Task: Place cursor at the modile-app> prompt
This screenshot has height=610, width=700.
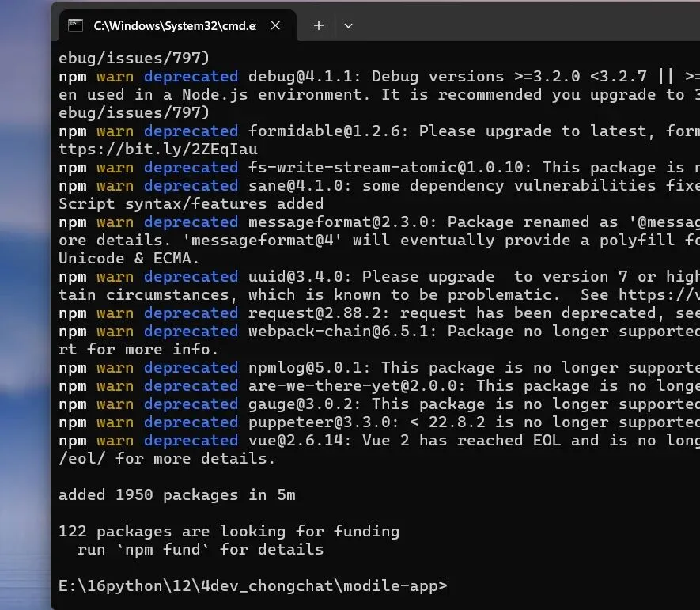Action: coord(252,586)
